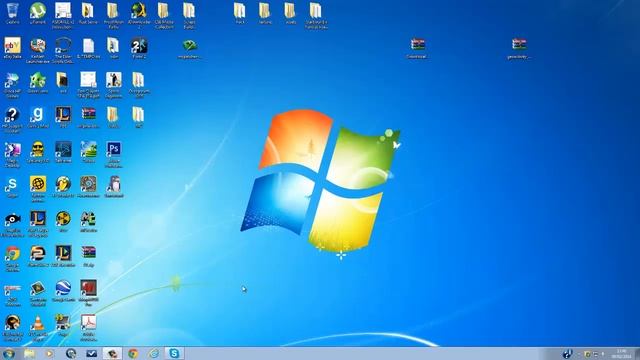The width and height of the screenshot is (640, 360).
Task: Switch to Google Chrome in the taskbar
Action: [133, 353]
